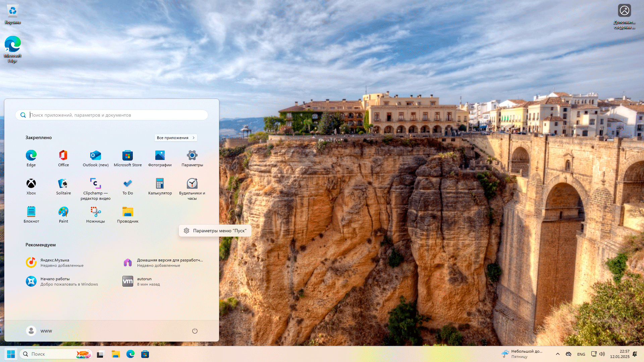Open Clipchamp video editor
644x362 pixels.
click(x=95, y=189)
